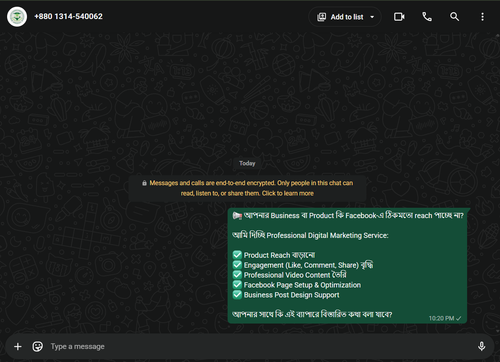Click the end-to-end encryption notice

247,188
